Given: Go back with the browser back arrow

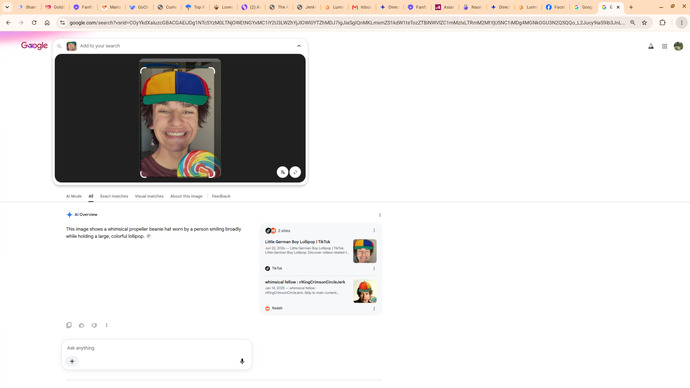Looking at the screenshot, I should pyautogui.click(x=8, y=22).
